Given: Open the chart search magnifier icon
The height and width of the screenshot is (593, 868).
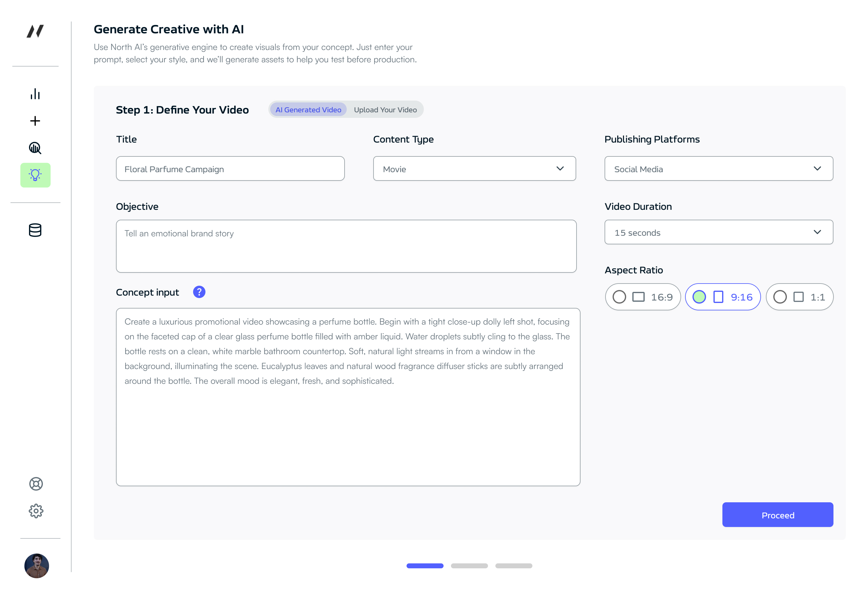Looking at the screenshot, I should 35,148.
